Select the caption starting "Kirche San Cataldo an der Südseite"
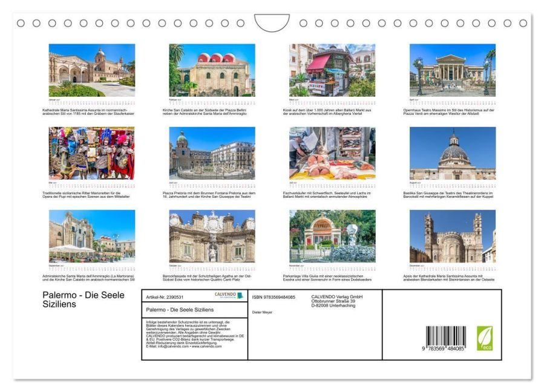This screenshot has height=392, width=544. point(205,112)
